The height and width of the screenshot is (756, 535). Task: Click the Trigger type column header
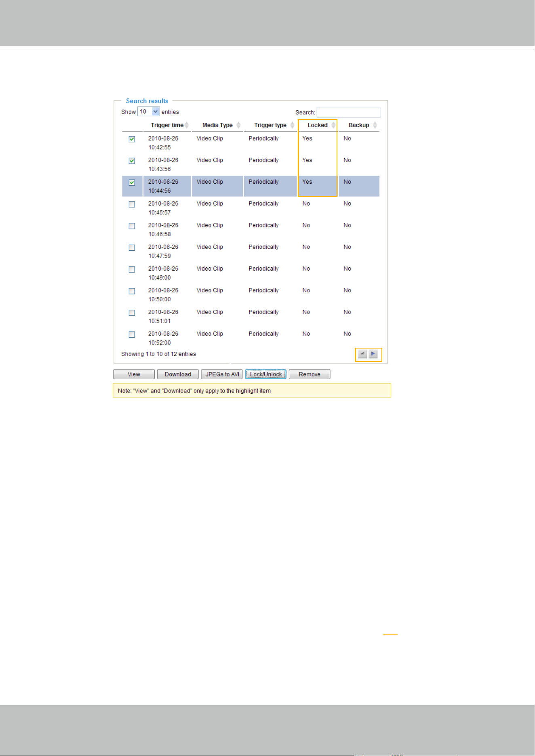pos(270,125)
